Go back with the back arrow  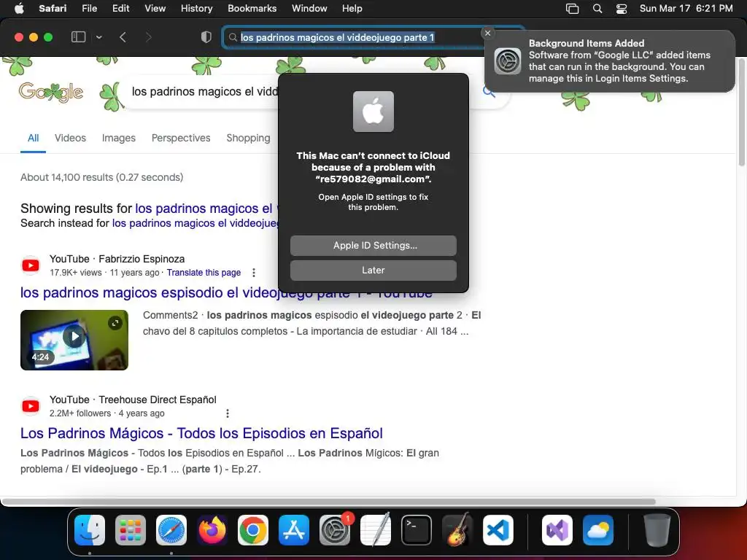pyautogui.click(x=123, y=37)
